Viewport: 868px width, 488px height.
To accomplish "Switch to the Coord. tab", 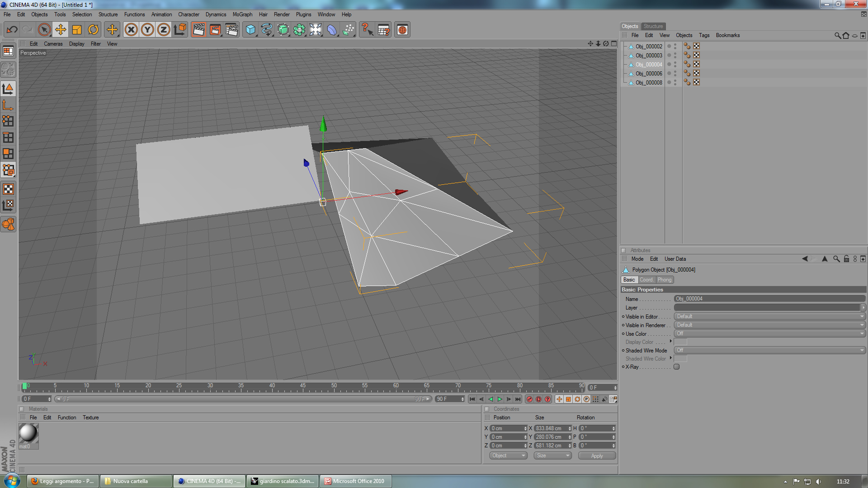I will 646,280.
